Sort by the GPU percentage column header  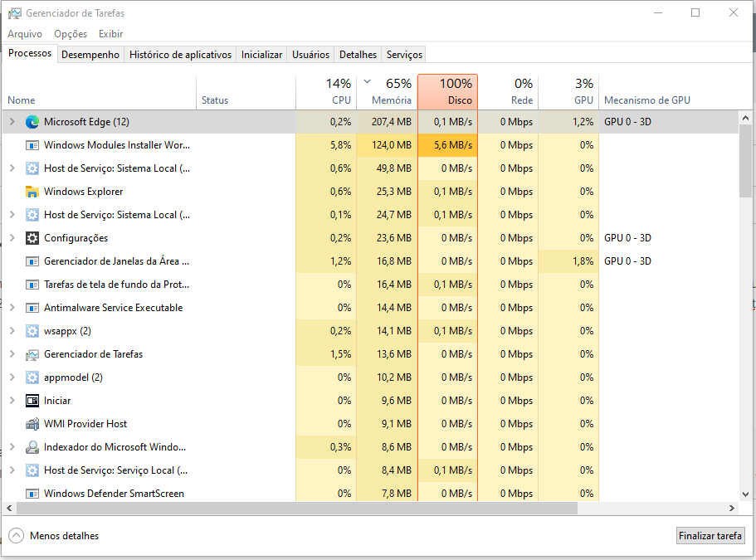(569, 92)
